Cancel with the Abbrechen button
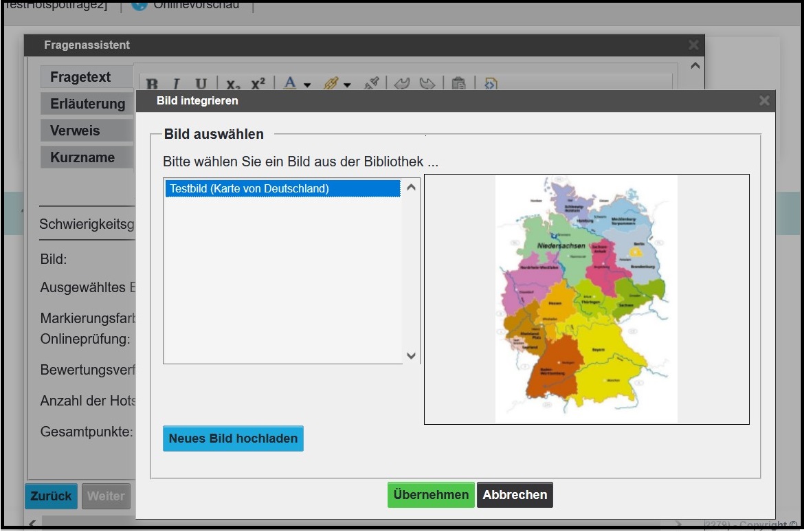Image resolution: width=804 pixels, height=532 pixels. click(x=515, y=495)
